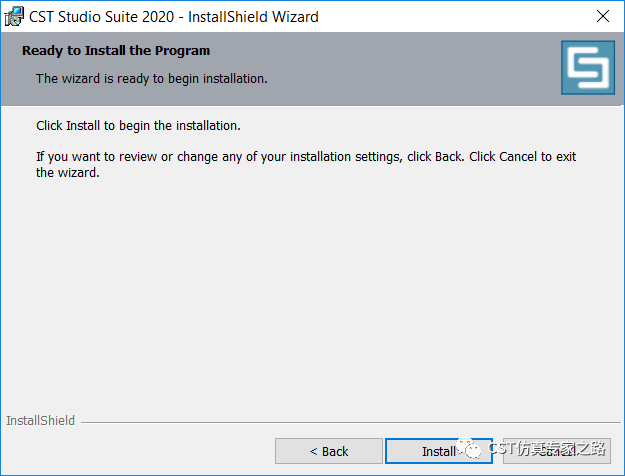Click the Chinese CST watermark text

[x=547, y=448]
